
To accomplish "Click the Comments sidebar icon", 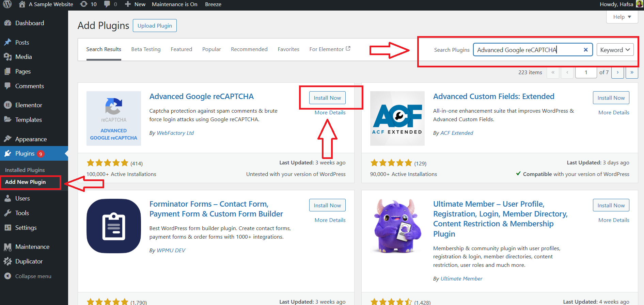I will click(7, 86).
